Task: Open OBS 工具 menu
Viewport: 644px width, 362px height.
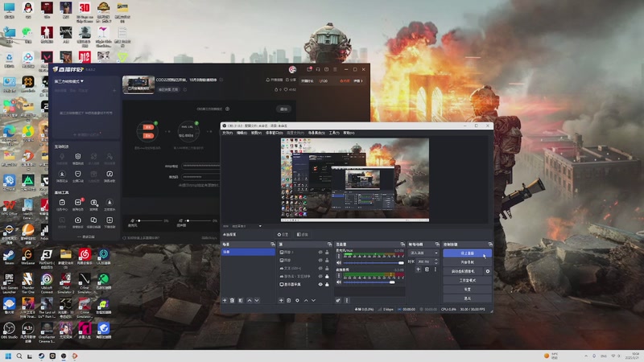Action: (x=334, y=133)
